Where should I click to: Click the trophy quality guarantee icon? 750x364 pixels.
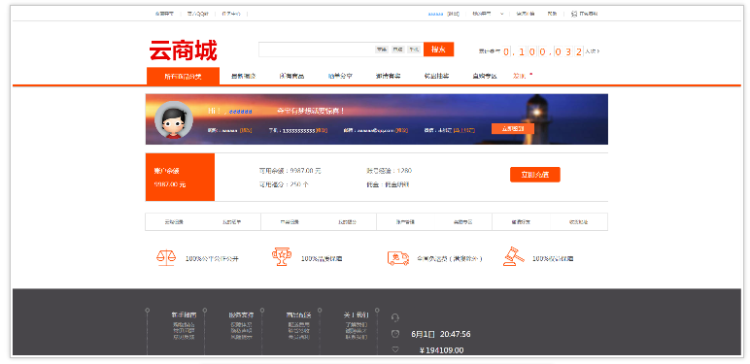pos(282,257)
